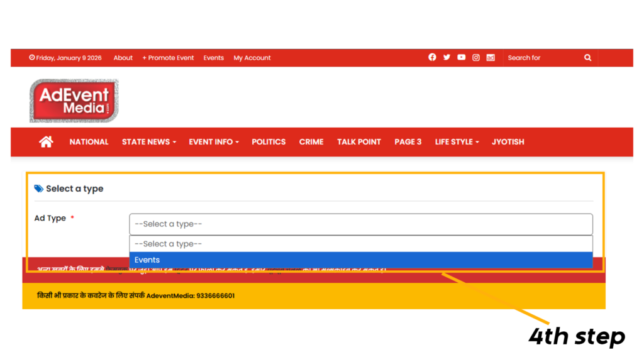Open the My Account link

point(252,58)
